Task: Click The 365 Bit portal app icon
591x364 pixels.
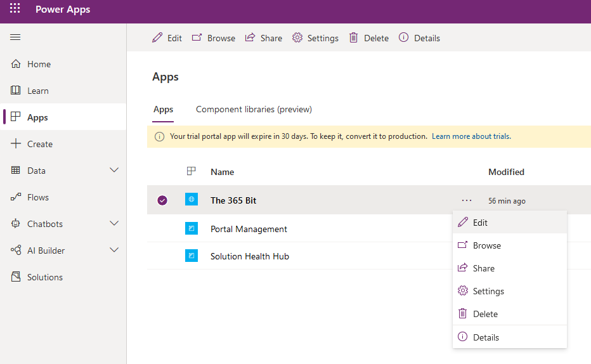Action: (191, 199)
